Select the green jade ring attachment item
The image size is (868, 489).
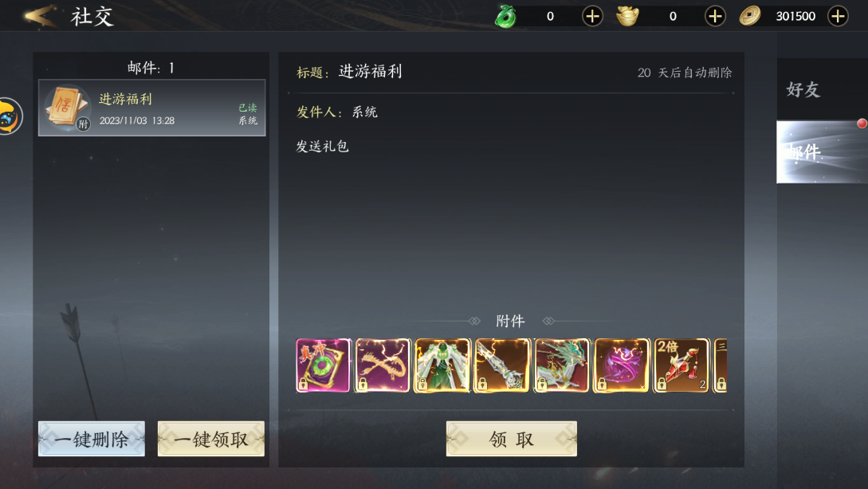pos(324,365)
